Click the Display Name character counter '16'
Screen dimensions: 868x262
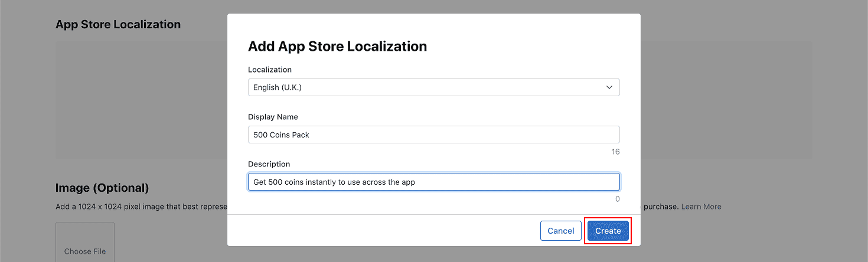click(x=615, y=152)
